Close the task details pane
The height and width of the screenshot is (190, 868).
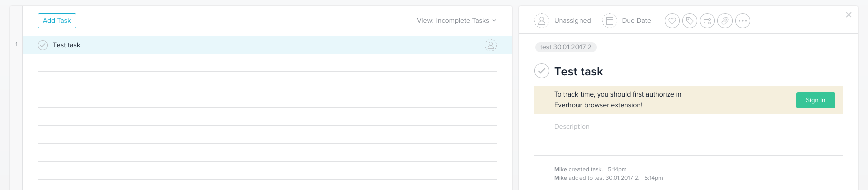[849, 15]
